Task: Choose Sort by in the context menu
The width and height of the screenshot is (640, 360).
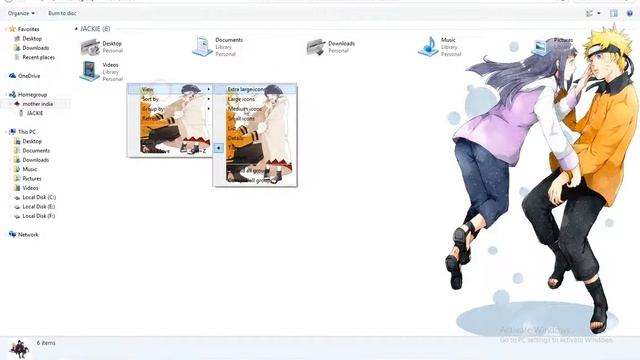Action: click(170, 99)
